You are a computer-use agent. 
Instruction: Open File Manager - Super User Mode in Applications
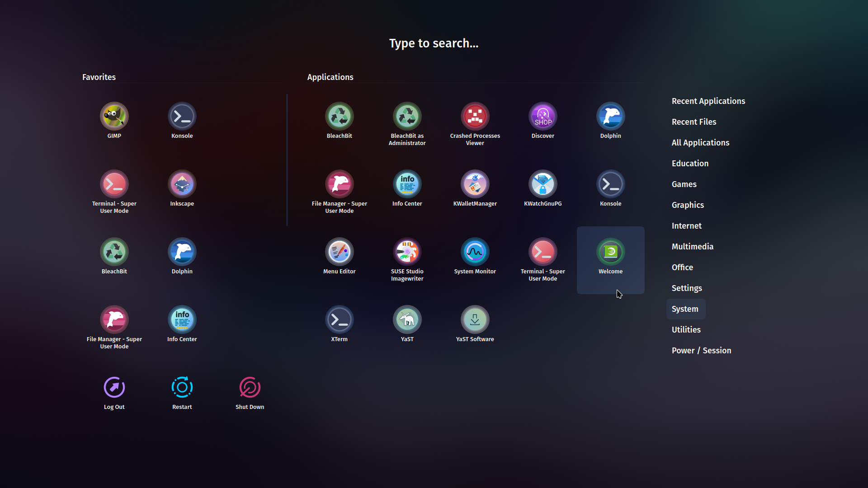point(339,192)
